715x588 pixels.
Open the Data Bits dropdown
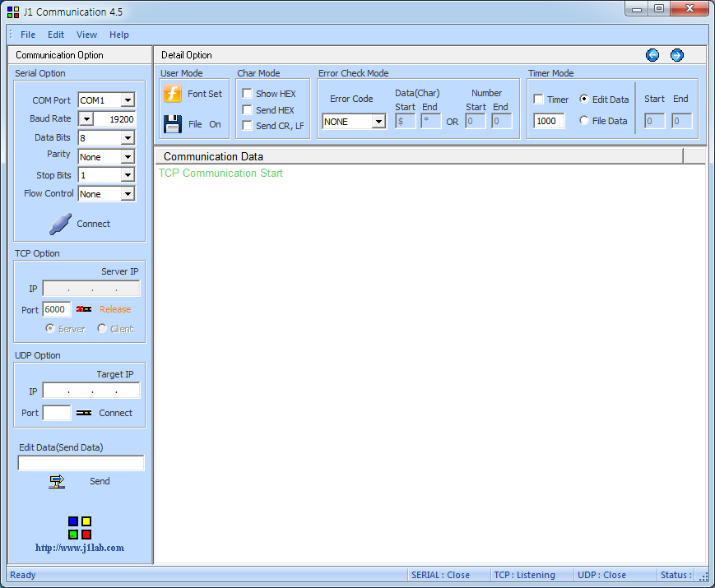click(128, 137)
